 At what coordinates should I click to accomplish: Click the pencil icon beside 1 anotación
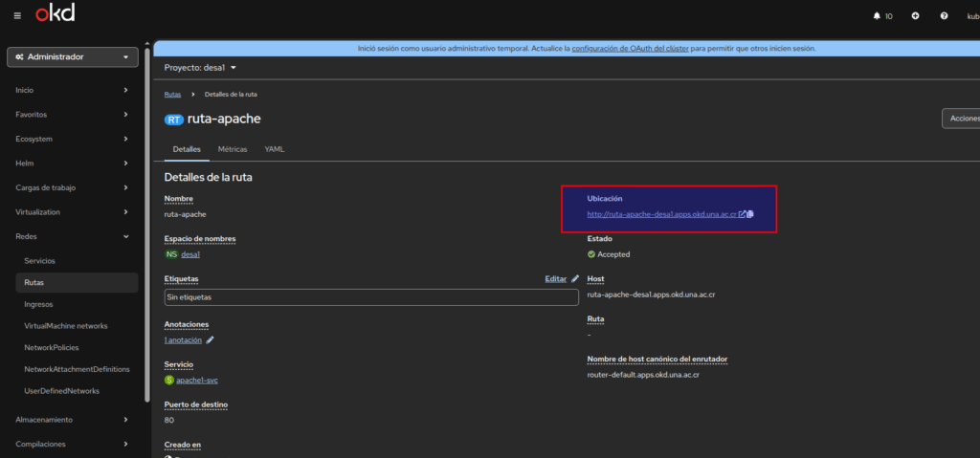[210, 339]
